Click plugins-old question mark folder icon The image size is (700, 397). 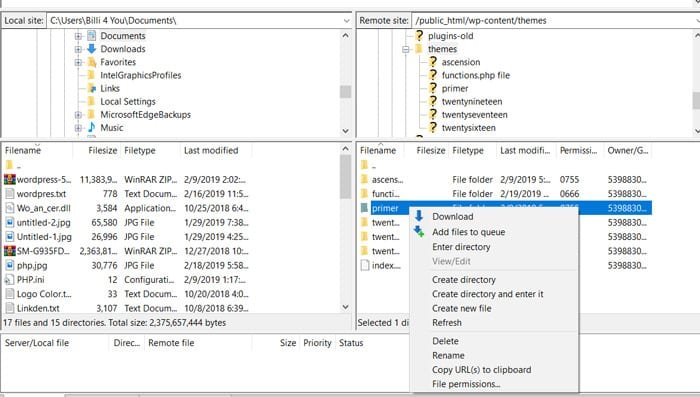click(x=419, y=36)
